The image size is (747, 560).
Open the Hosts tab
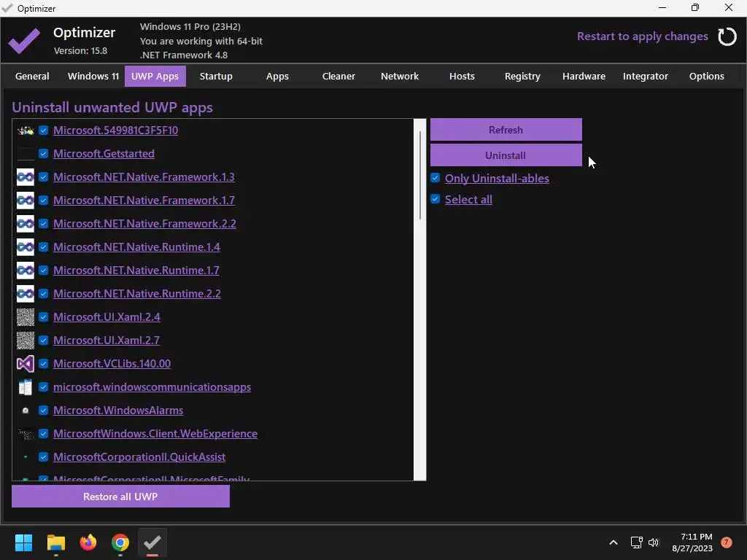pyautogui.click(x=462, y=76)
